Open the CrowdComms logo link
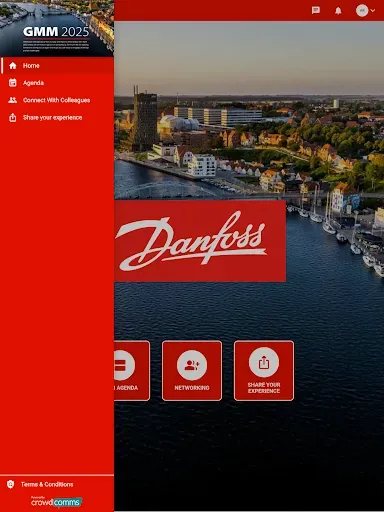The width and height of the screenshot is (384, 512). [56, 501]
